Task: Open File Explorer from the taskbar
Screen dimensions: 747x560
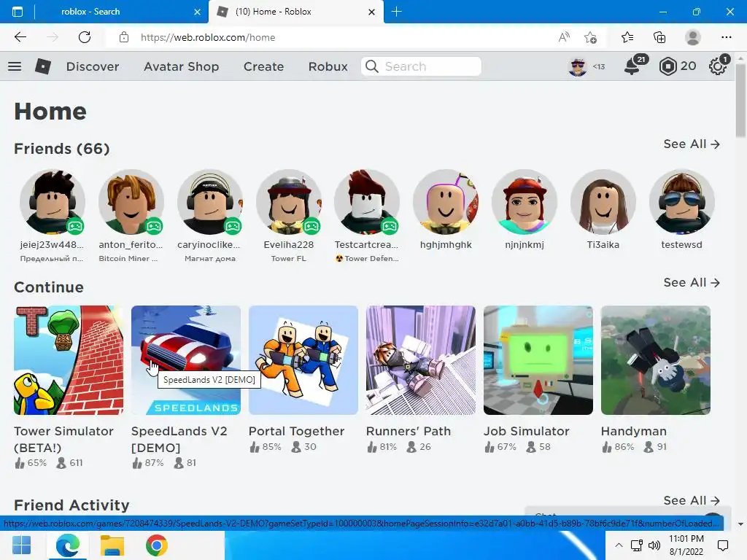Action: 112,545
